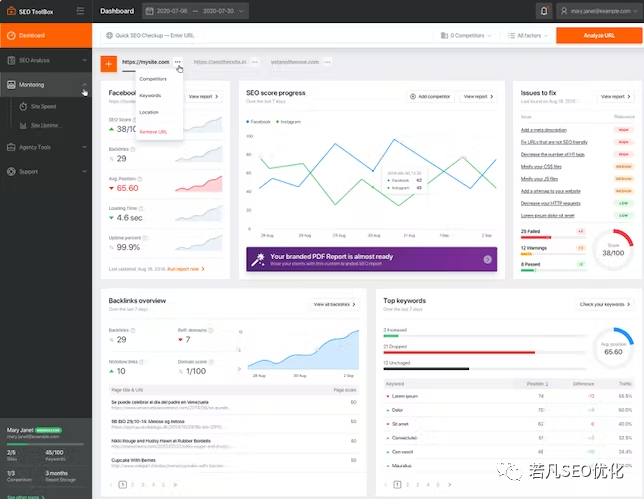Choose Location in the context menu
This screenshot has height=499, width=644.
(x=149, y=112)
